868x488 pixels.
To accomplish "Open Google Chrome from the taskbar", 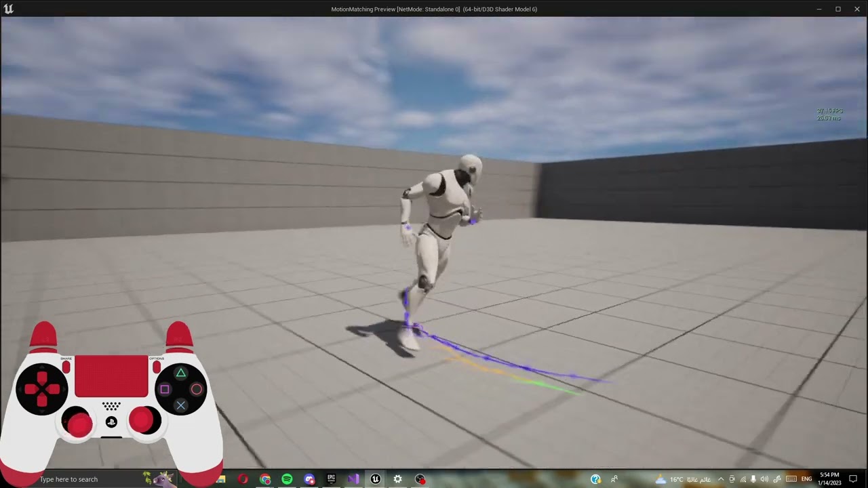I will point(265,479).
